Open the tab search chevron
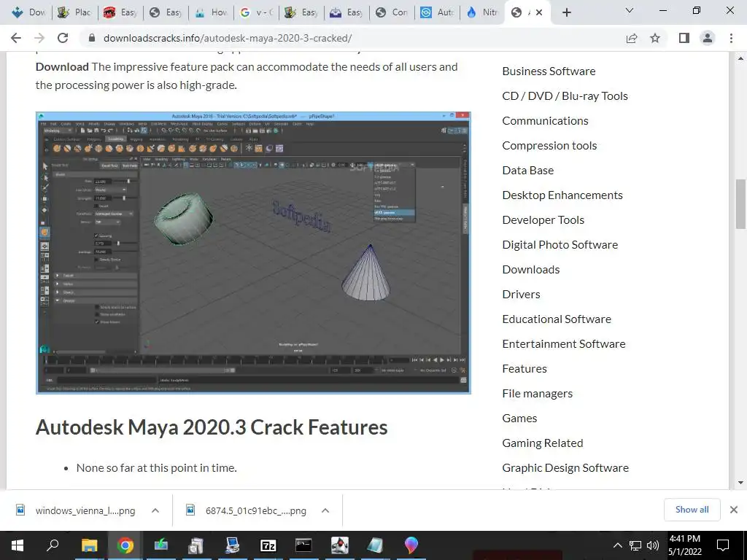Image resolution: width=747 pixels, height=560 pixels. point(630,10)
